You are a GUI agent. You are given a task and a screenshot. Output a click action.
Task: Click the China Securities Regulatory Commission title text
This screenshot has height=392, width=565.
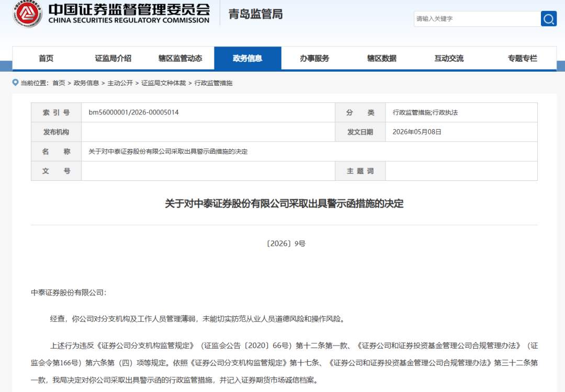click(x=129, y=14)
